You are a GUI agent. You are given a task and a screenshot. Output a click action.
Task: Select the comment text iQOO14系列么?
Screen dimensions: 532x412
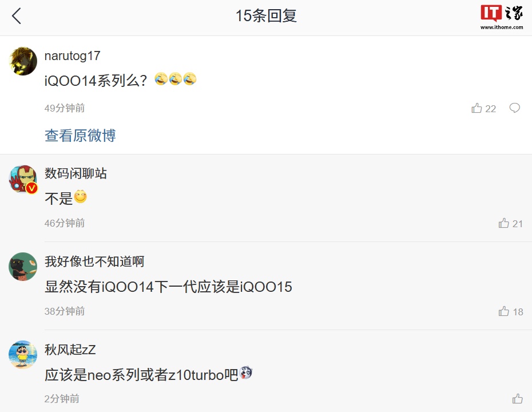96,81
